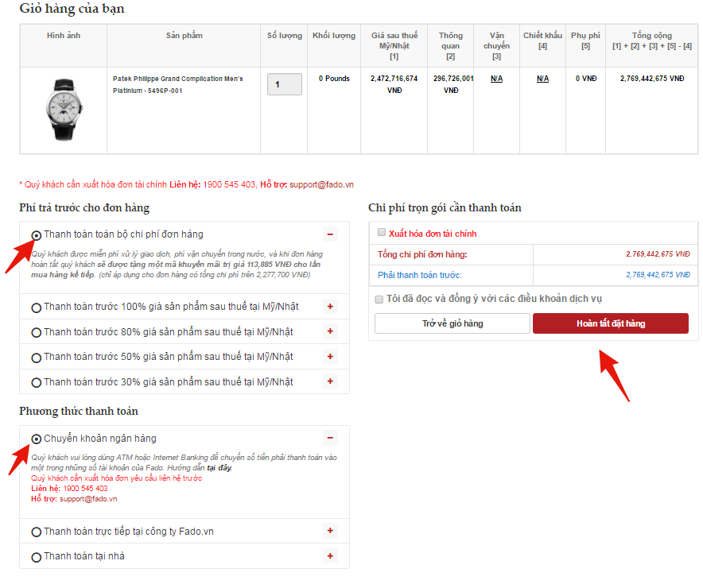Image resolution: width=703 pixels, height=588 pixels.
Task: Agree to the service terms checkbox
Action: click(x=379, y=299)
